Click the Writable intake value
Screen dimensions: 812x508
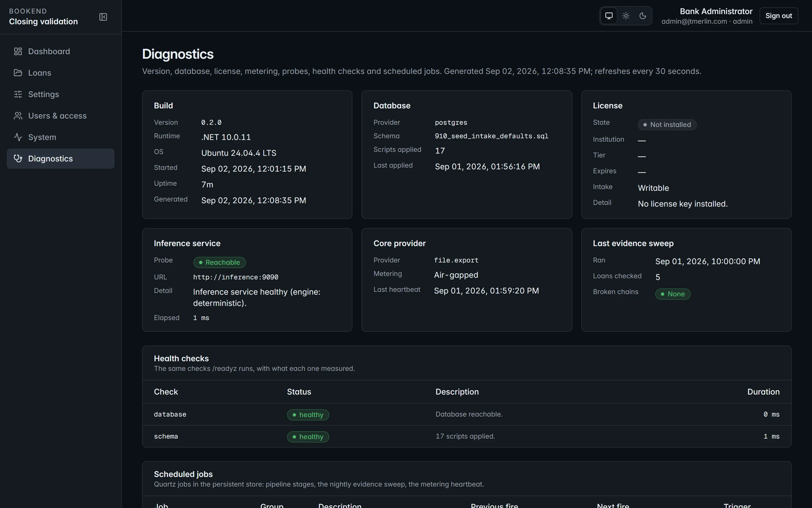(x=653, y=188)
